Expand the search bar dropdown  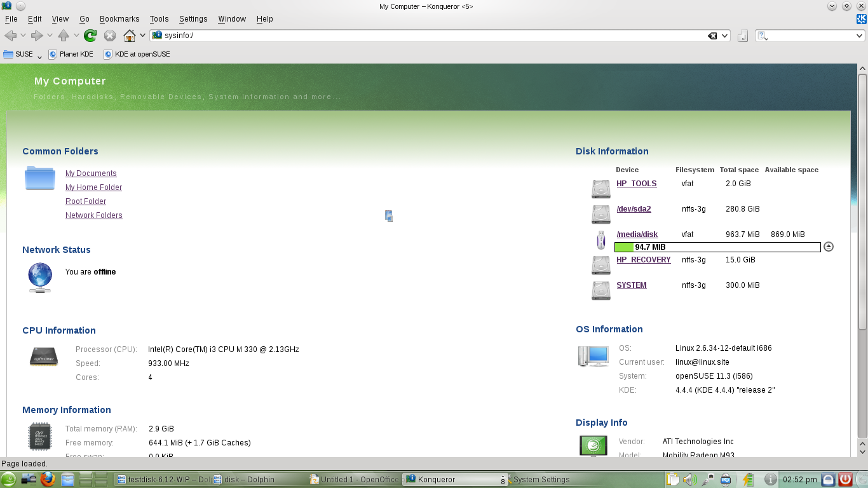click(860, 36)
